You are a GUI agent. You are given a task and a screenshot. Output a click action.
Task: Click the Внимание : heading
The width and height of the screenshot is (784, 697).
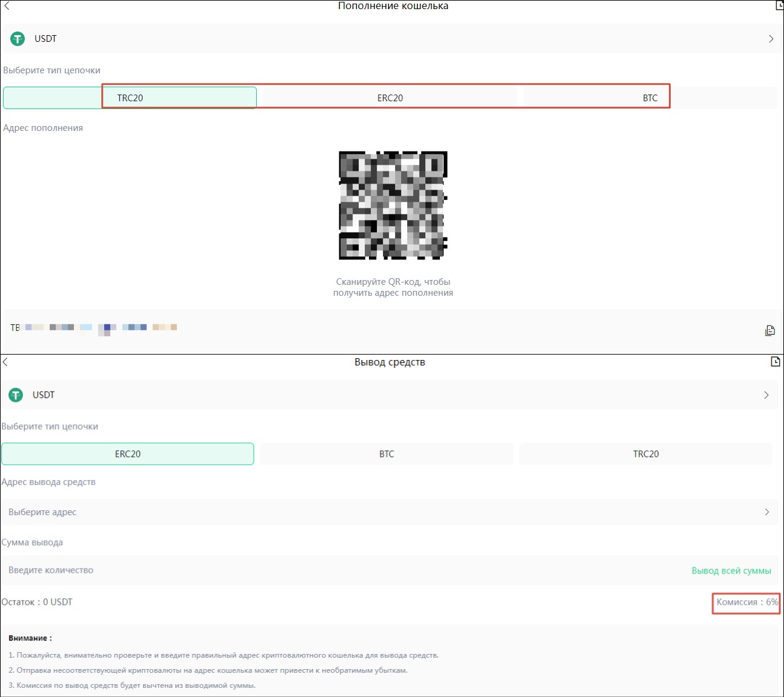coord(30,638)
